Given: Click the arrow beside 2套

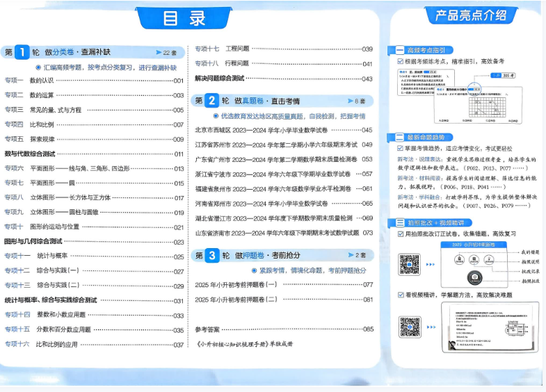Looking at the screenshot, I should (351, 255).
